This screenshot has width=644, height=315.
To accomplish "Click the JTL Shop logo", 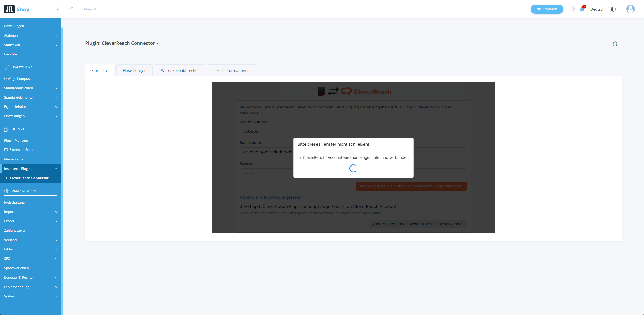I will (x=17, y=9).
